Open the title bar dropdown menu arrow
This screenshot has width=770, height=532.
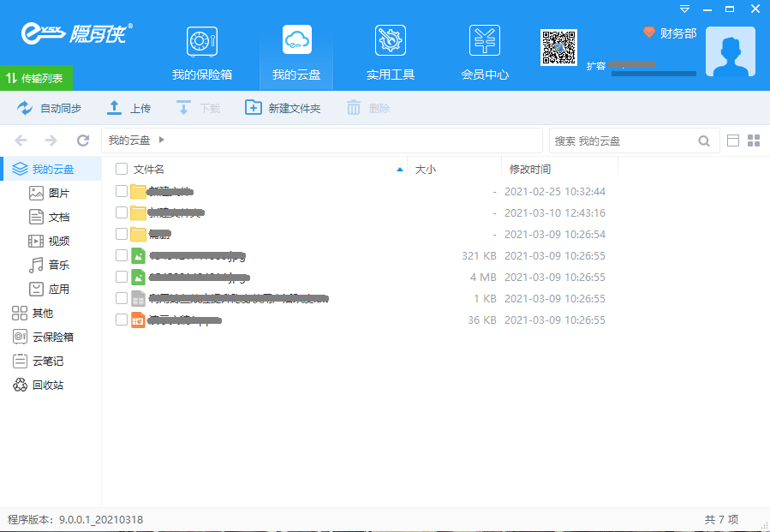684,9
